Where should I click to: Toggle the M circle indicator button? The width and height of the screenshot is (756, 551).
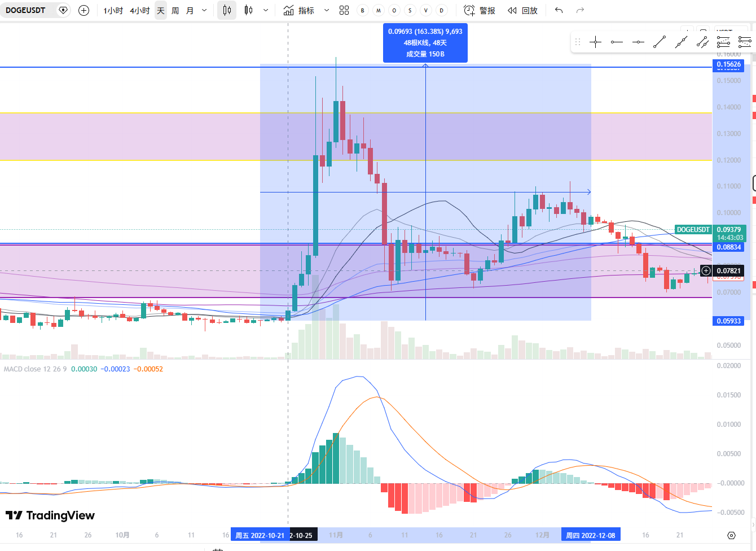(379, 10)
